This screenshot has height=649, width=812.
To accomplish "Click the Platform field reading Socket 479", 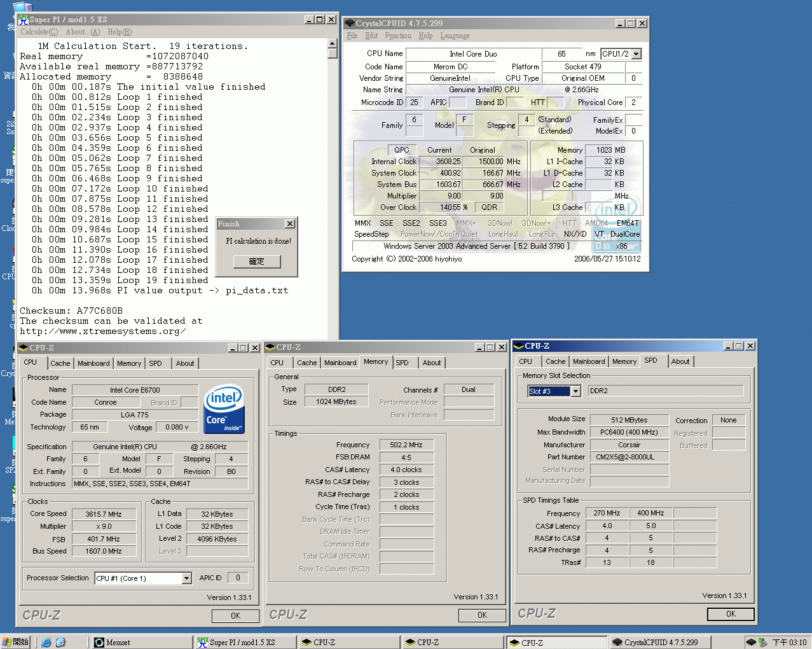I will [x=582, y=67].
